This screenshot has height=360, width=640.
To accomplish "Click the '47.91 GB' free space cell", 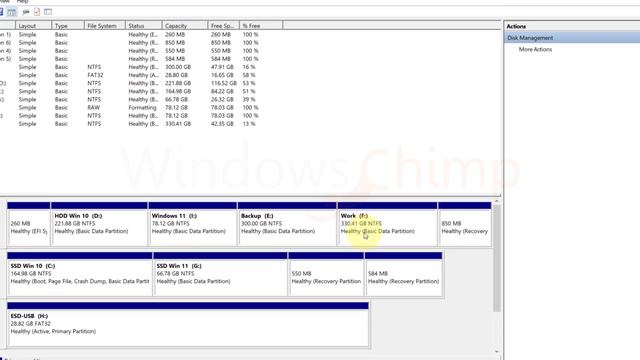I will point(222,67).
